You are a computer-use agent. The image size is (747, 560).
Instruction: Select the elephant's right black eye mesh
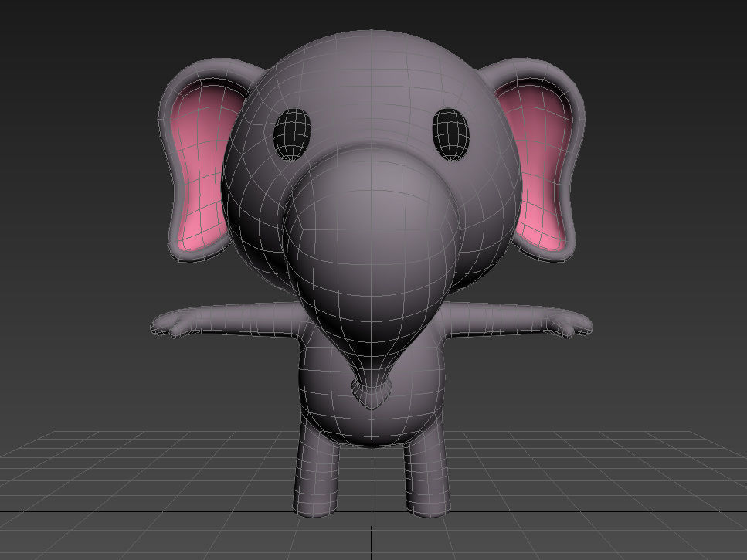(450, 134)
